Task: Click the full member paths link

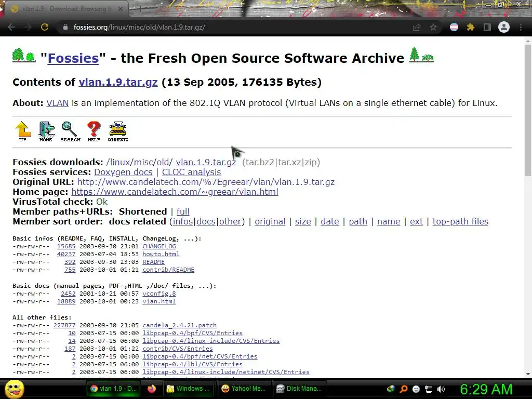Action: coord(183,211)
